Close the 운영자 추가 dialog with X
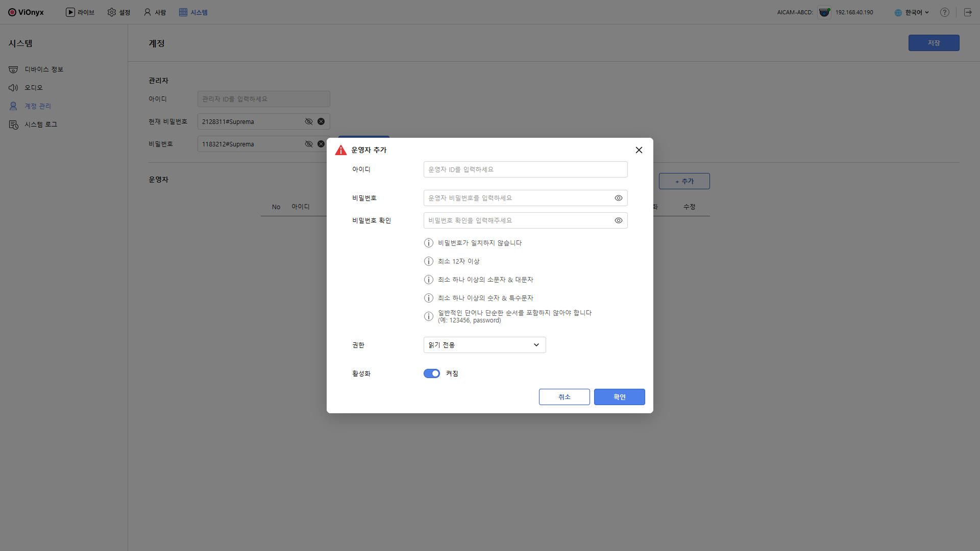980x551 pixels. 639,150
